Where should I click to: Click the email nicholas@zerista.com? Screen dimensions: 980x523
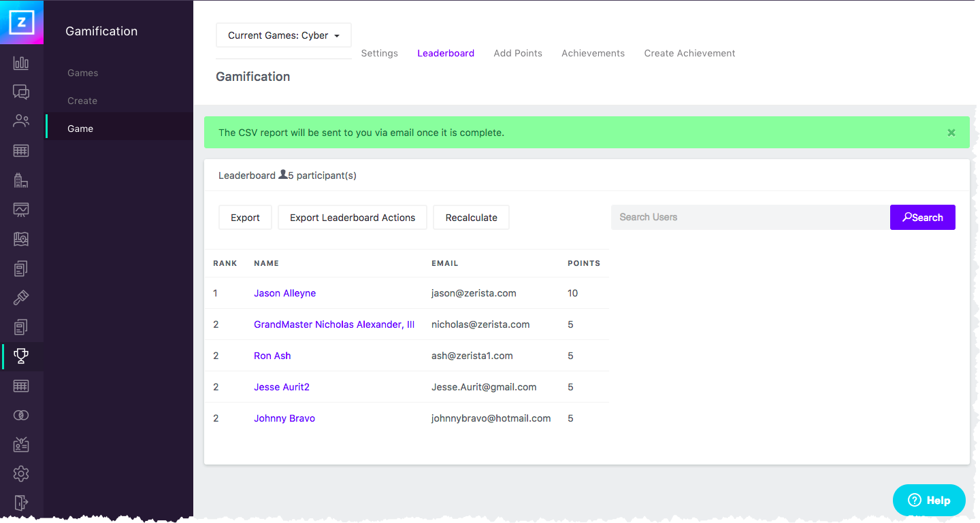tap(480, 324)
